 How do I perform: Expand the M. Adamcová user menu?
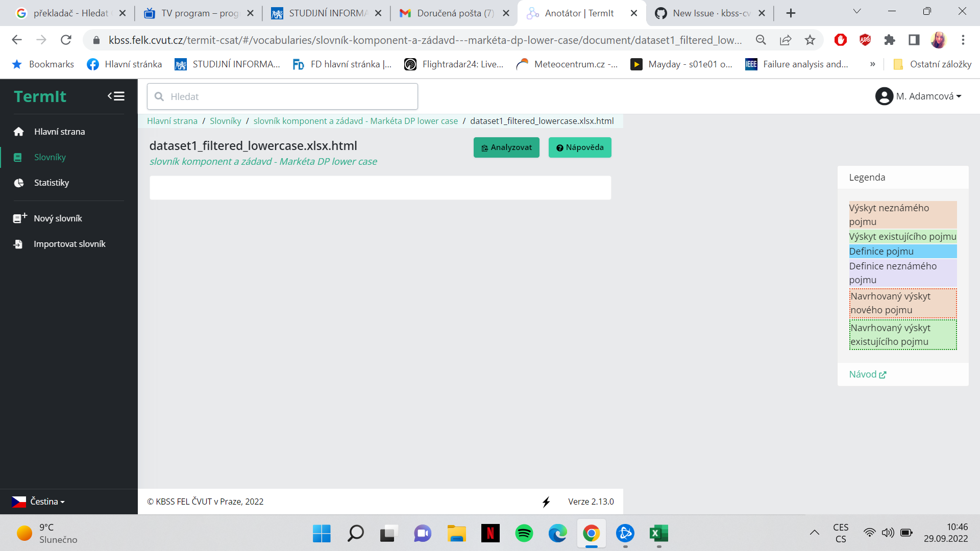928,96
